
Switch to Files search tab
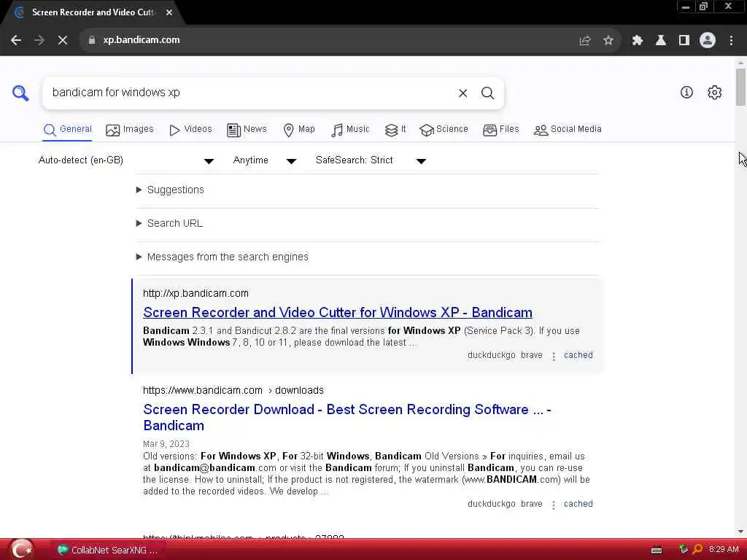[500, 130]
